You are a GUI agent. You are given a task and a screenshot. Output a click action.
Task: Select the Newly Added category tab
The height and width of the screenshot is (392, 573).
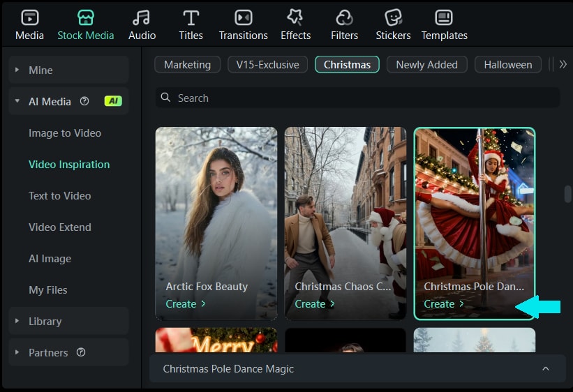(427, 65)
